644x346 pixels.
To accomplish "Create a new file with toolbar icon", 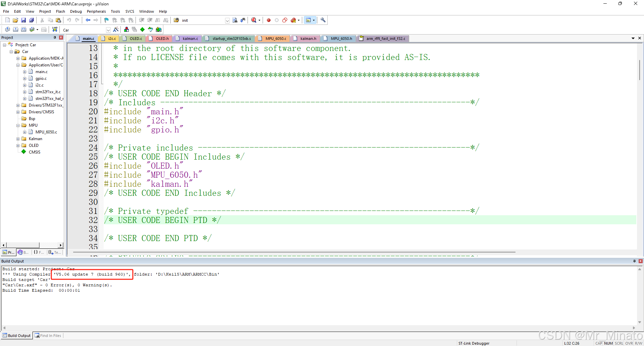I will point(7,20).
